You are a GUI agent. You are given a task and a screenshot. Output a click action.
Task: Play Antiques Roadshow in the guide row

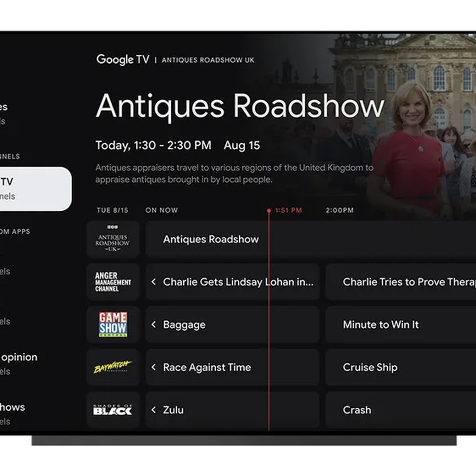click(310, 239)
